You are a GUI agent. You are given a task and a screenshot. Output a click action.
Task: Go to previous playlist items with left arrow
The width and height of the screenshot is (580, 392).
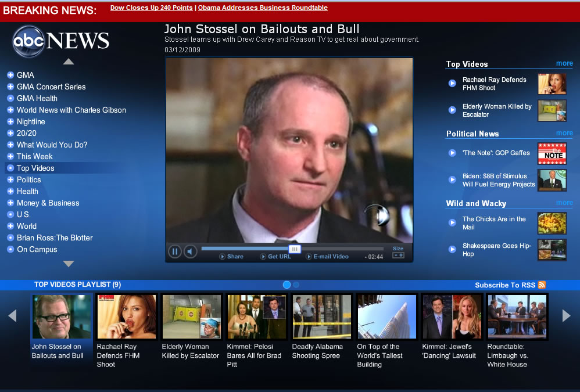coord(13,315)
